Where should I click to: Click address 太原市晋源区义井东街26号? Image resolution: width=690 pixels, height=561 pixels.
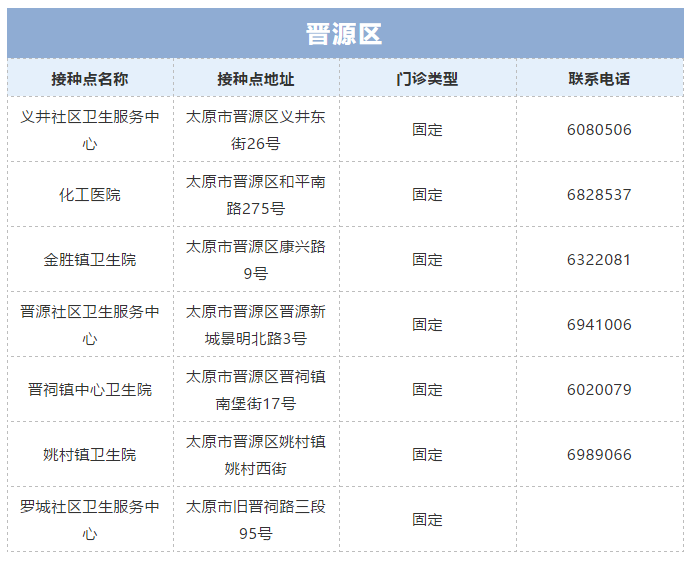point(256,130)
